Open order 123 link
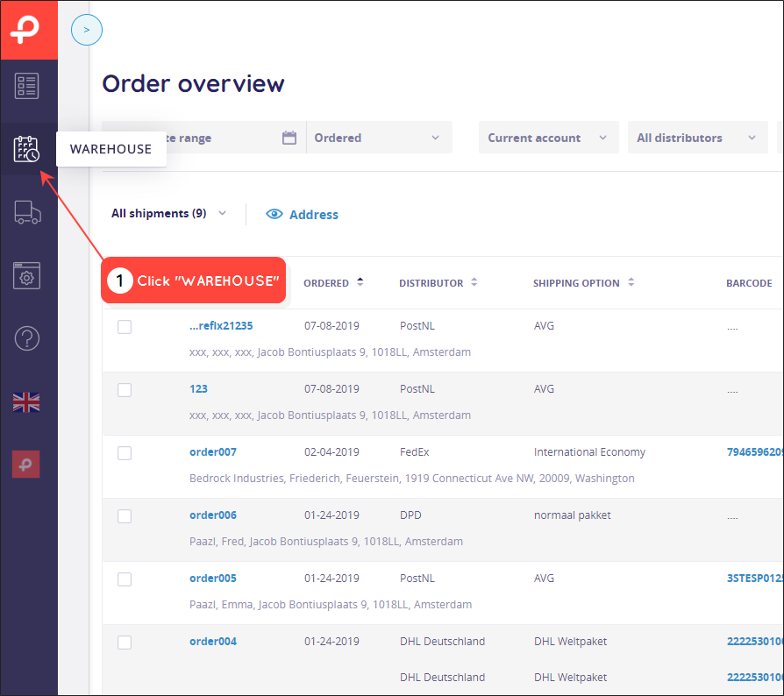 coord(198,388)
